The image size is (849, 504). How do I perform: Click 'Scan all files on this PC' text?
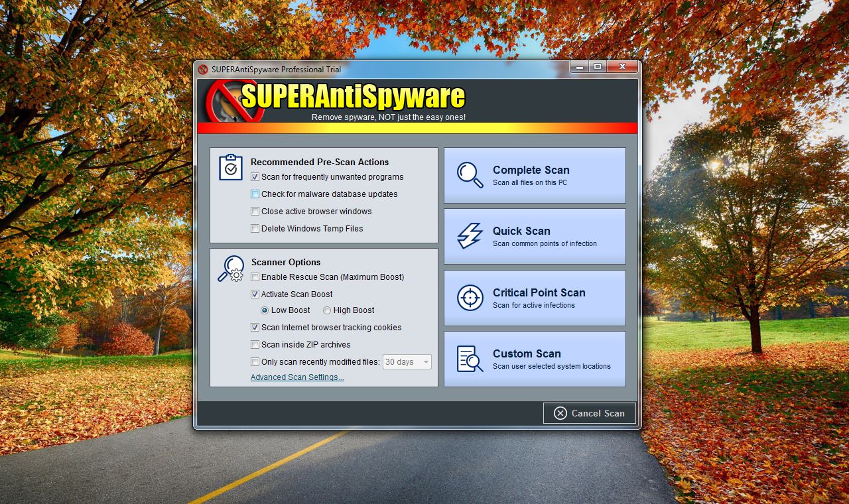click(x=530, y=183)
